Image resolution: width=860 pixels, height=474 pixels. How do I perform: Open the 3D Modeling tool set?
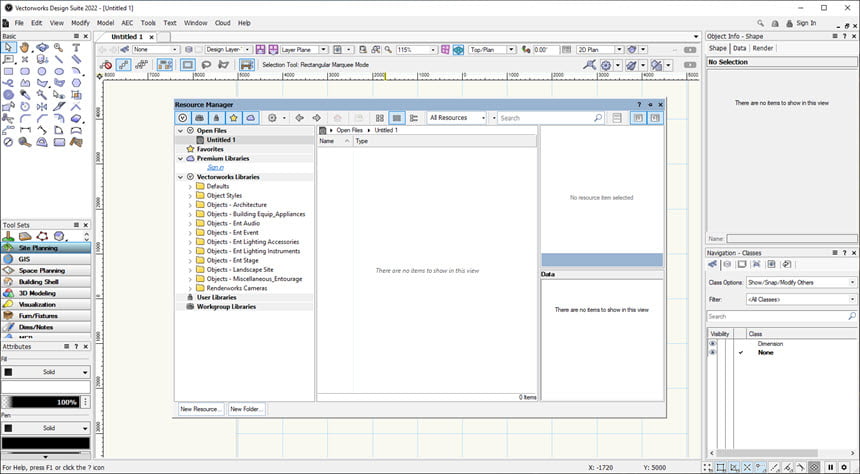[46, 294]
